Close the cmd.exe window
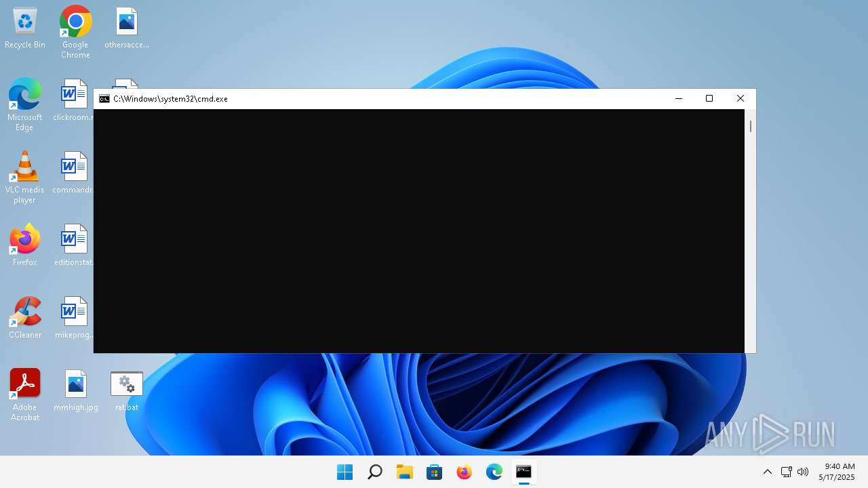This screenshot has height=488, width=868. click(x=741, y=99)
